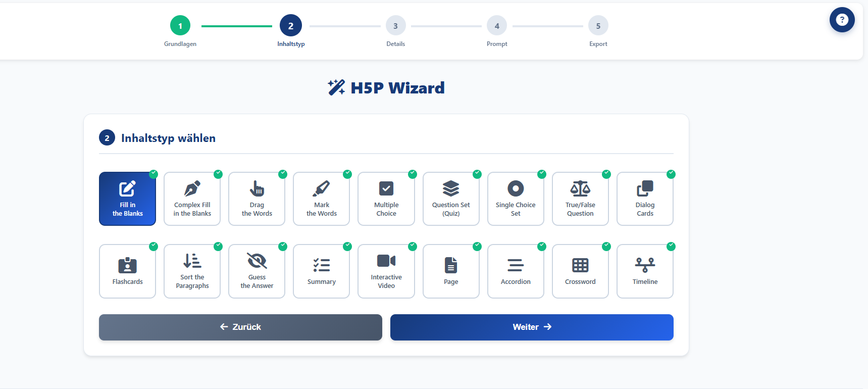Viewport: 868px width, 389px height.
Task: Choose the Multiple Choice content type
Action: [386, 199]
